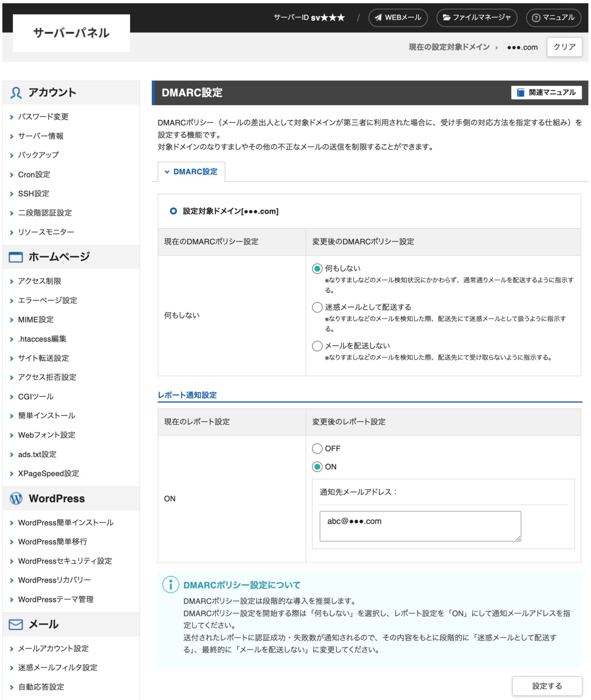Open サイト転送設定 in sidebar
This screenshot has width=591, height=700.
click(44, 359)
